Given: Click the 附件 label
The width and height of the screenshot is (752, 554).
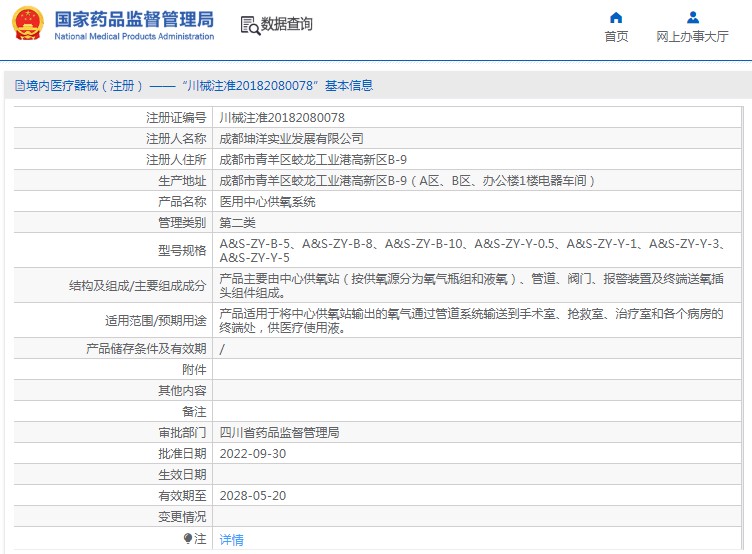Looking at the screenshot, I should coord(194,370).
